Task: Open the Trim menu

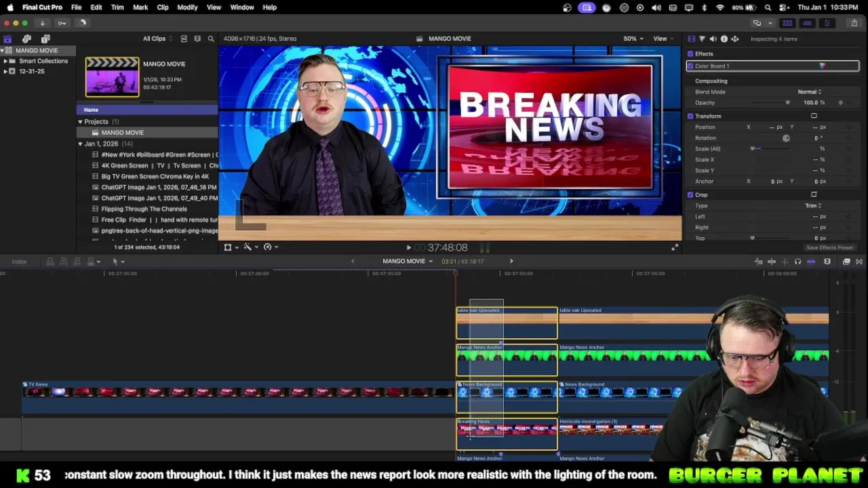Action: tap(117, 7)
